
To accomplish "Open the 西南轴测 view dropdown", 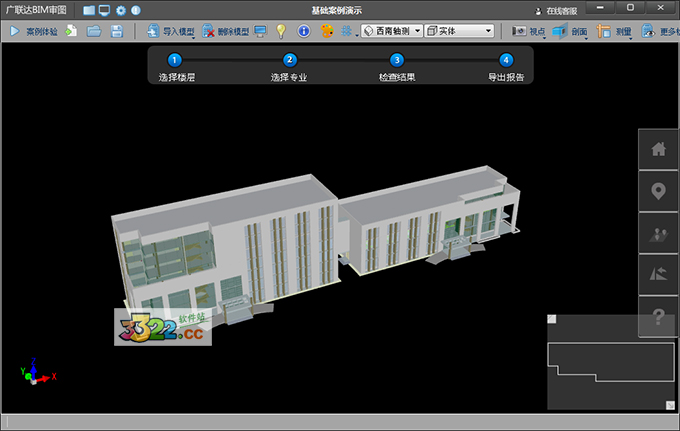I will (x=392, y=31).
